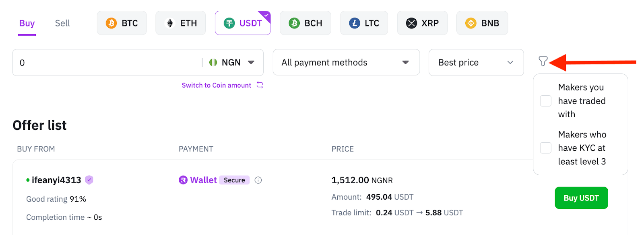Select the BTC coin icon button
Viewport: 644px width, 235px height.
[x=122, y=23]
